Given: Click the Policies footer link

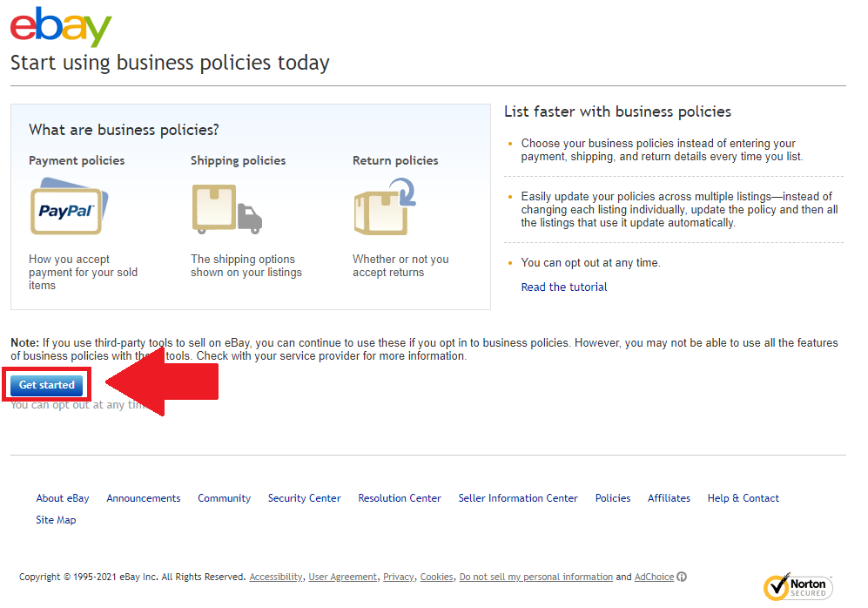Looking at the screenshot, I should pyautogui.click(x=613, y=498).
